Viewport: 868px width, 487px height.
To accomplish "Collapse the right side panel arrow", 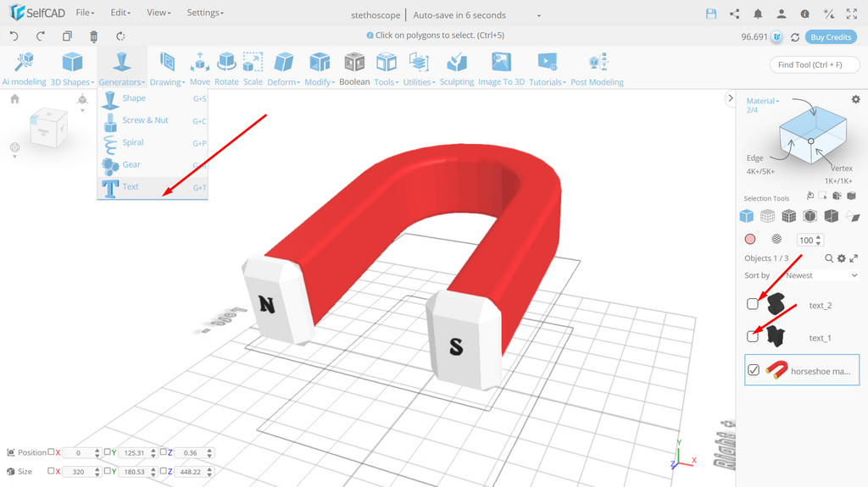I will 730,98.
